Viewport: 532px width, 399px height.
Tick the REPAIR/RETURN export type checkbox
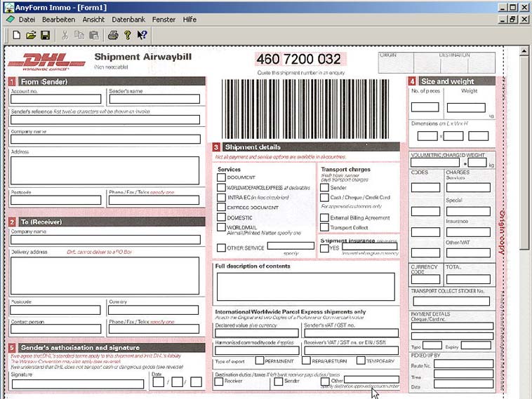306,360
